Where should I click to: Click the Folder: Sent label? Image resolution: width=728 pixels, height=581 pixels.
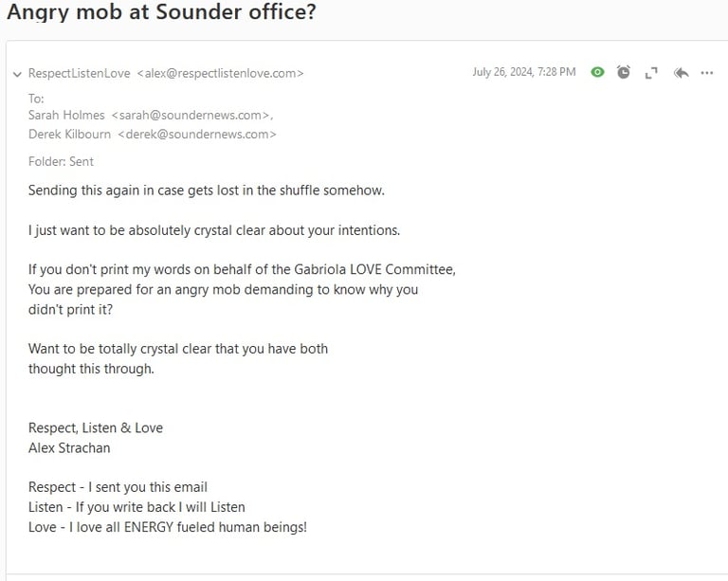point(61,161)
